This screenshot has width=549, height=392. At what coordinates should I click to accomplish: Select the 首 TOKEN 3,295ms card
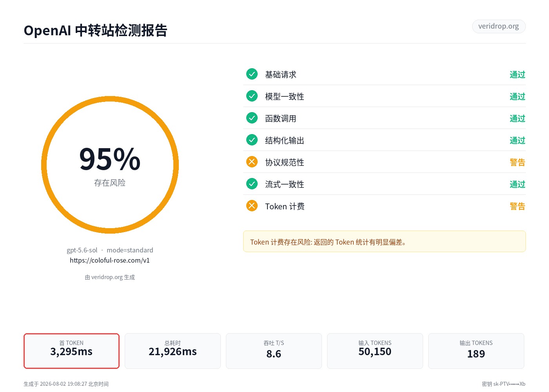71,351
